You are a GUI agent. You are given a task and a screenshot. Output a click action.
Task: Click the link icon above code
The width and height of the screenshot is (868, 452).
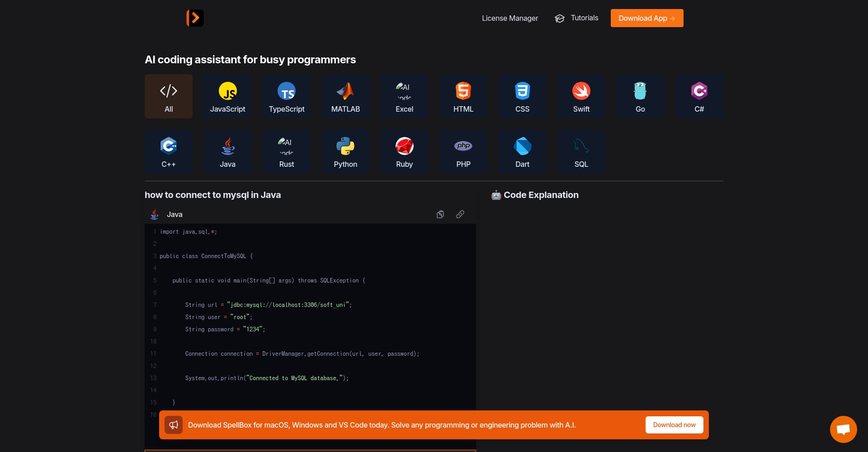(x=460, y=214)
